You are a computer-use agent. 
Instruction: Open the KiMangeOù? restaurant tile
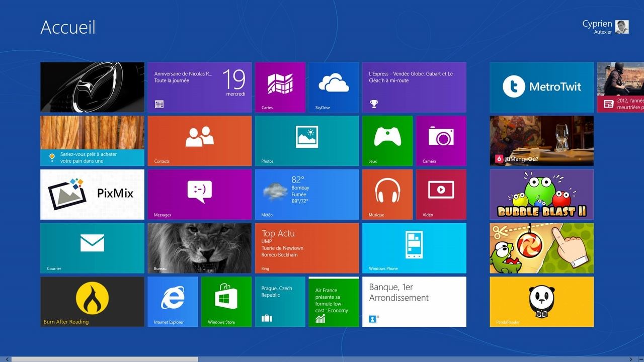tap(541, 141)
